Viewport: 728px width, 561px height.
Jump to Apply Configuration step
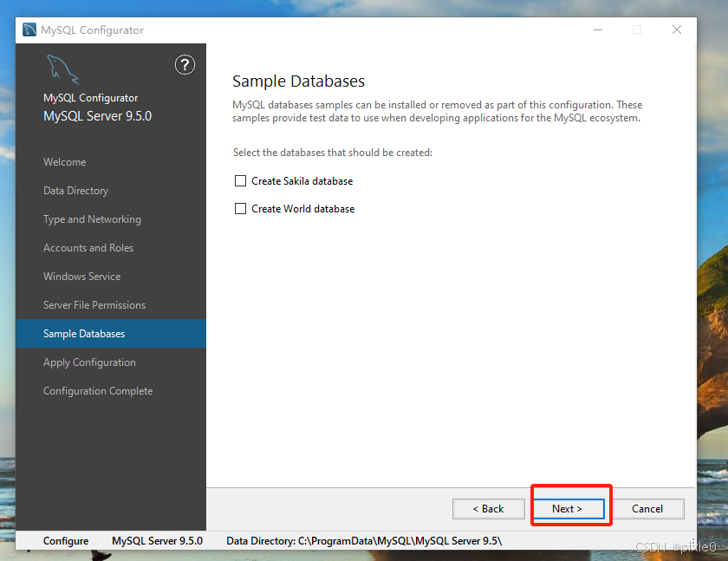point(89,362)
